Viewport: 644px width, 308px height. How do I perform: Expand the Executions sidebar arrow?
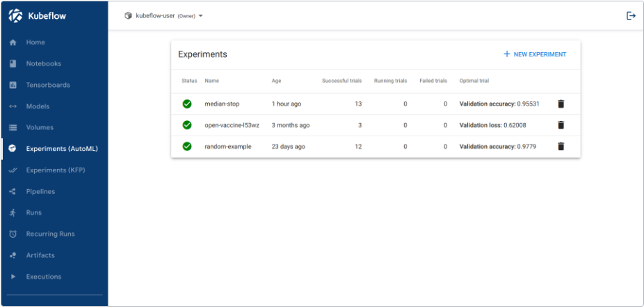tap(13, 277)
